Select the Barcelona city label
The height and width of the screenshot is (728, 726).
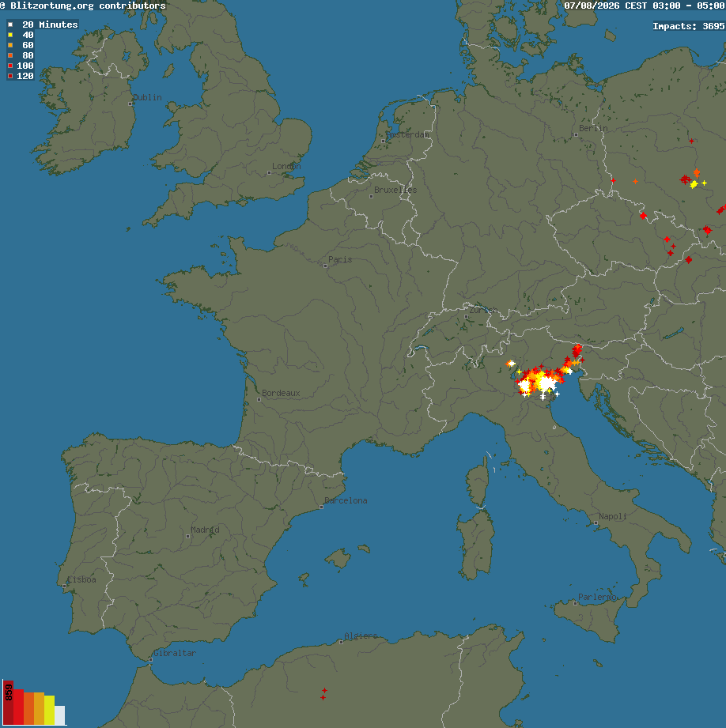346,500
